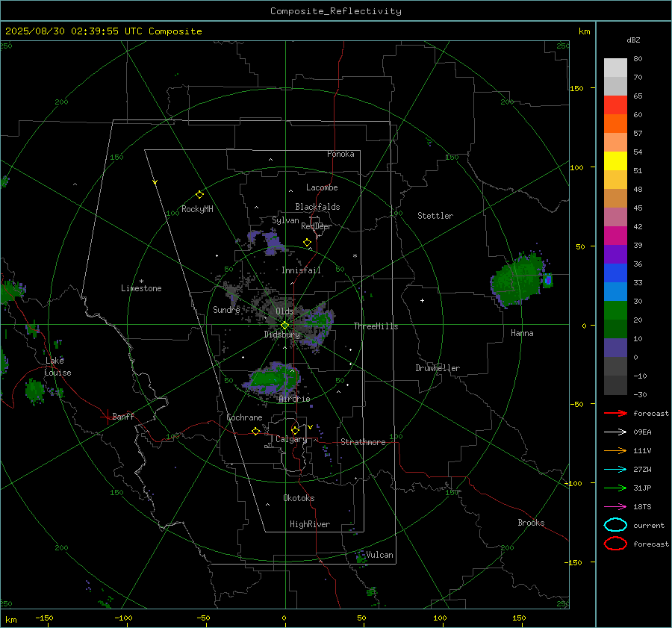Click the large green storm echo near Hanna

[517, 281]
